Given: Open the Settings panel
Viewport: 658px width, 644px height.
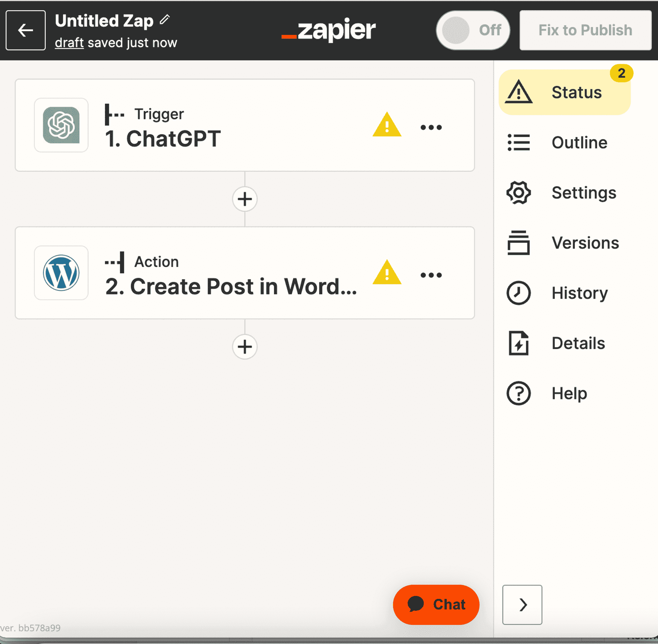Looking at the screenshot, I should point(564,193).
